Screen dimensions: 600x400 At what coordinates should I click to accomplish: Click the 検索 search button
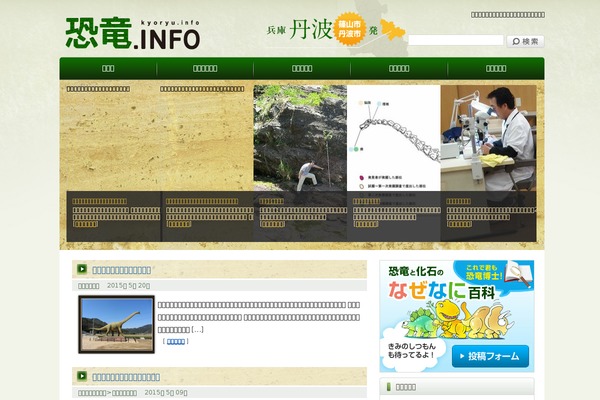tap(525, 41)
